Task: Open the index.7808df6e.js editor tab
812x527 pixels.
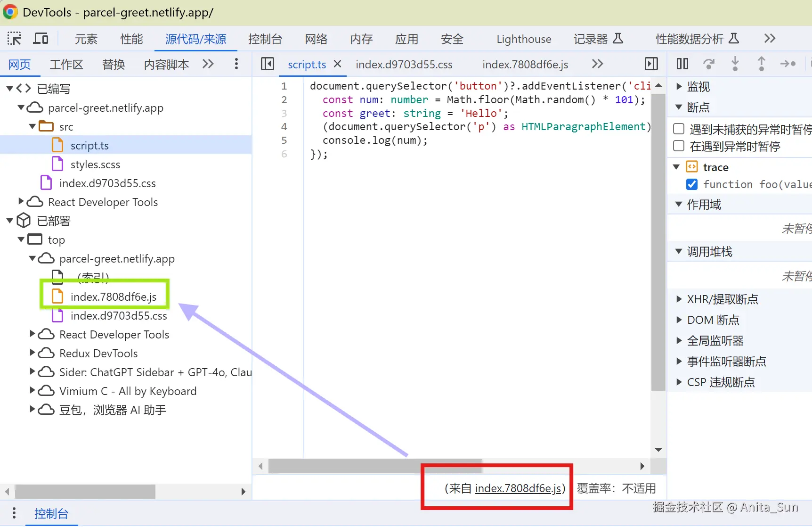Action: [x=525, y=64]
